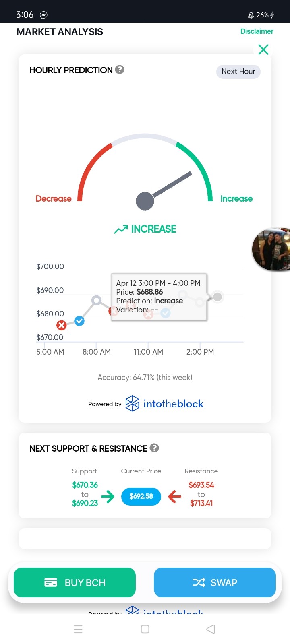Screen dimensions: 290x644
Task: Tap the SWAP button
Action: pyautogui.click(x=215, y=582)
